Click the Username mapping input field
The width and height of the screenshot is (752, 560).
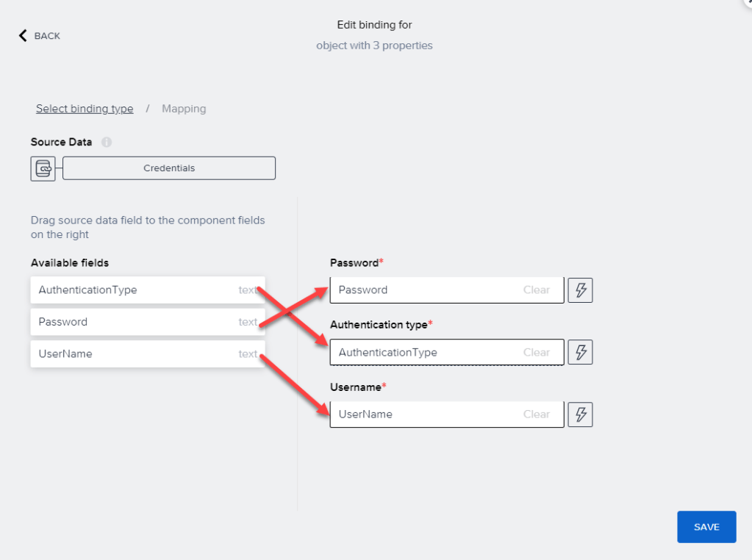[423, 414]
